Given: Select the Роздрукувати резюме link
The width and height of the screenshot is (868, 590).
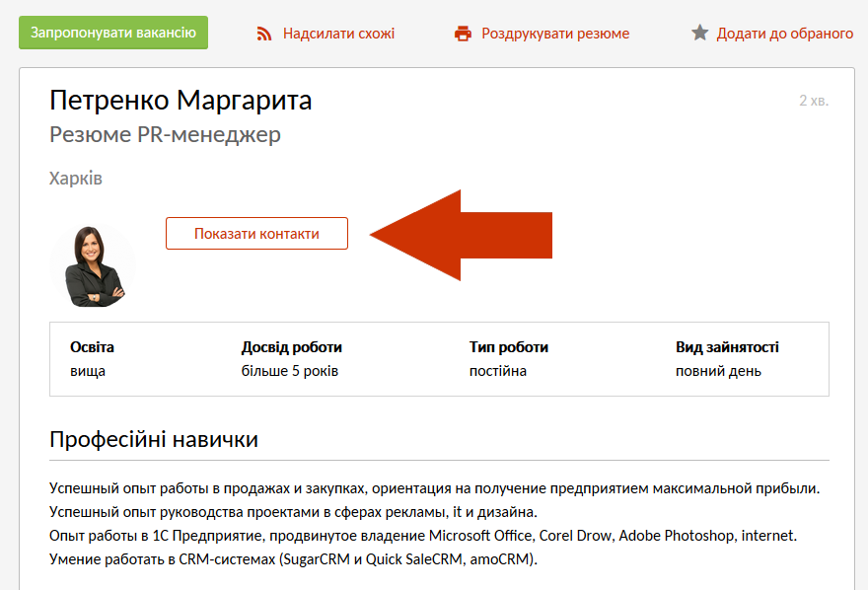Looking at the screenshot, I should click(555, 34).
